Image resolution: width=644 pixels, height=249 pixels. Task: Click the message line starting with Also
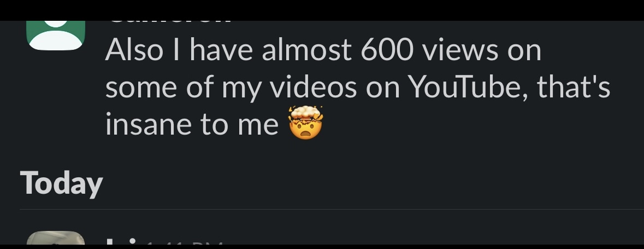pos(322,50)
